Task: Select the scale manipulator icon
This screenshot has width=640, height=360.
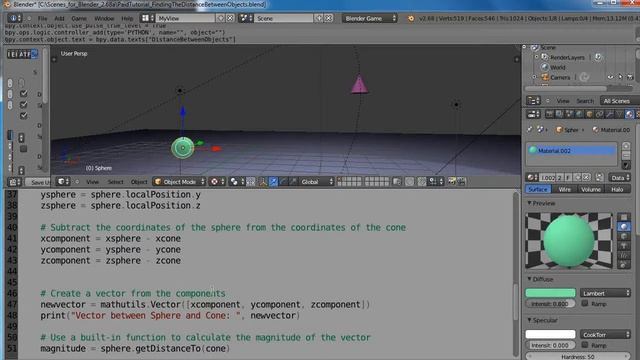Action: (x=293, y=182)
